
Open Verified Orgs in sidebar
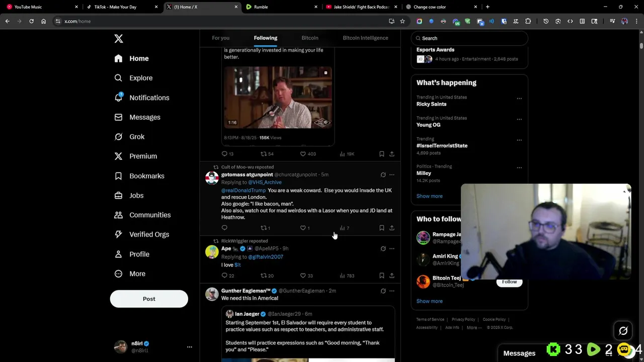pos(141,234)
